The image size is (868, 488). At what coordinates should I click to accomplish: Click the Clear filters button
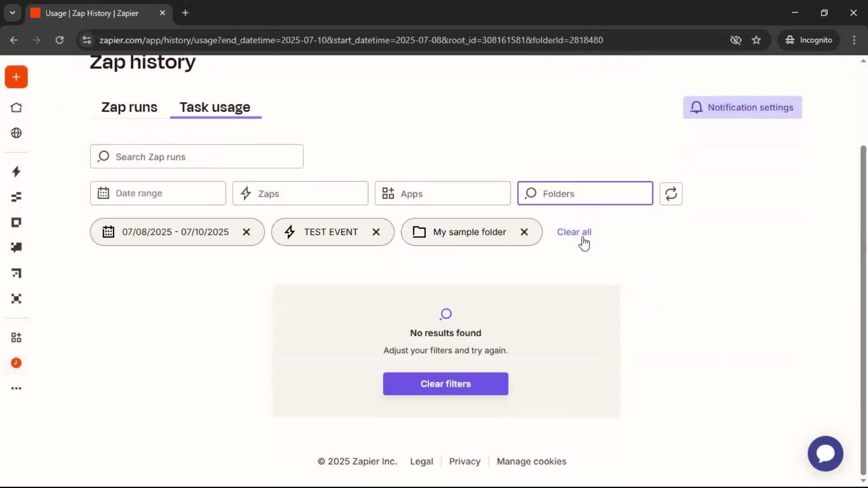445,384
